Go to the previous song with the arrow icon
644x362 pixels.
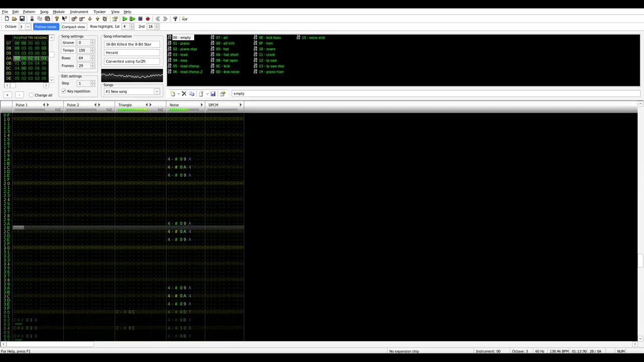pos(157,19)
